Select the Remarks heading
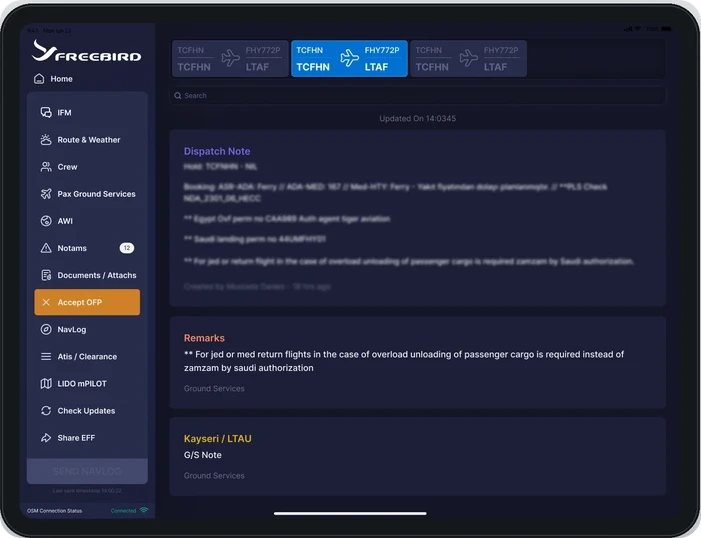The height and width of the screenshot is (538, 701). pyautogui.click(x=204, y=338)
